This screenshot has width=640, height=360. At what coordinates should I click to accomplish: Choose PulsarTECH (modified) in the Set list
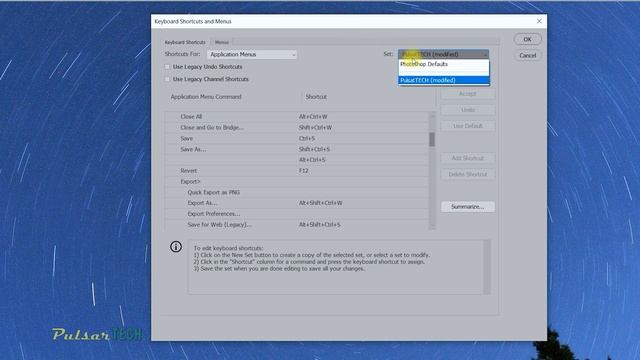tap(444, 80)
